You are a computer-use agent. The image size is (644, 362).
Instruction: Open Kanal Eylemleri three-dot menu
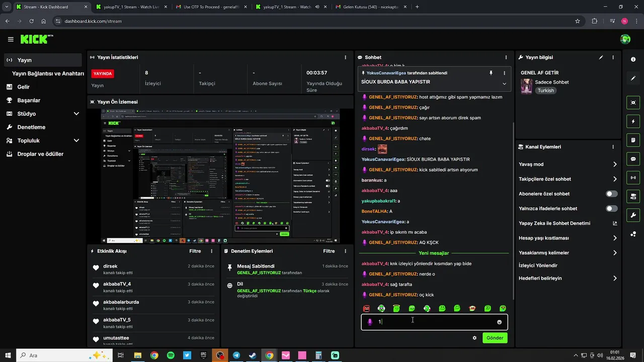tap(613, 147)
